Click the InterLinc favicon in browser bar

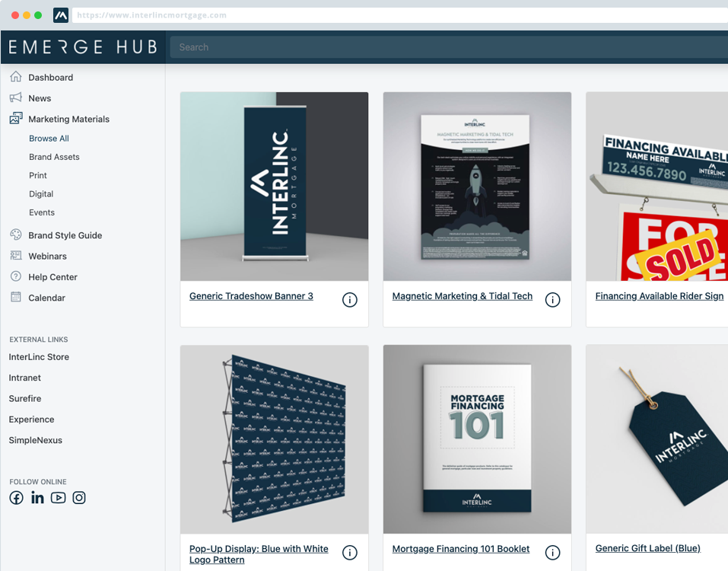(x=61, y=15)
